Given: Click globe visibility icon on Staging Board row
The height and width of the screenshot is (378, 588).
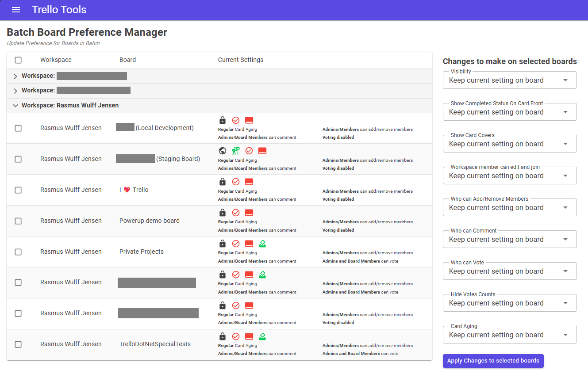Looking at the screenshot, I should [x=223, y=151].
